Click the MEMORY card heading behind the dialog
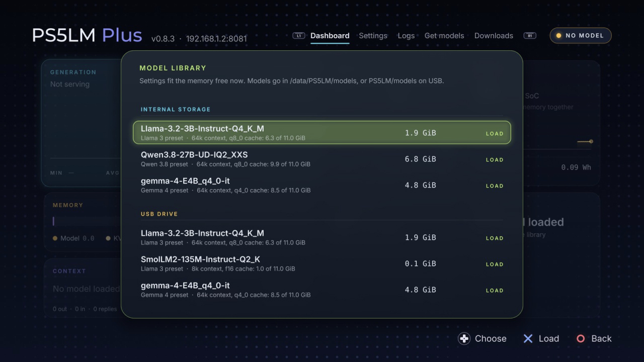 pos(68,205)
